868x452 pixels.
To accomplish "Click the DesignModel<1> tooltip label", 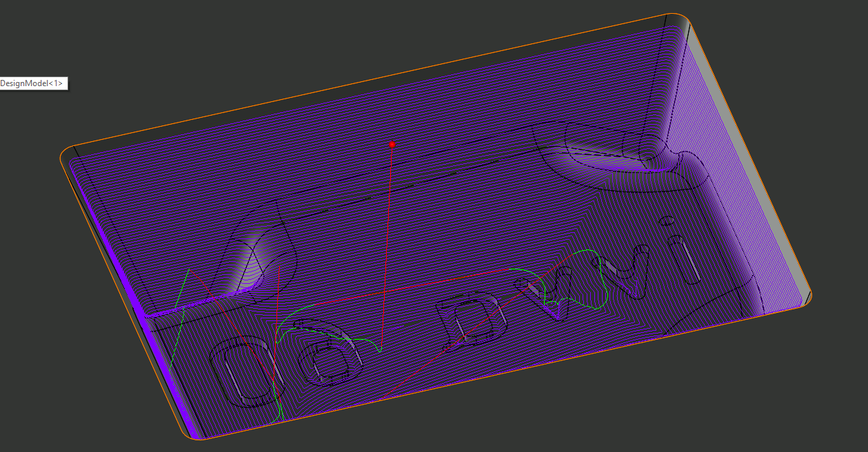I will 32,83.
